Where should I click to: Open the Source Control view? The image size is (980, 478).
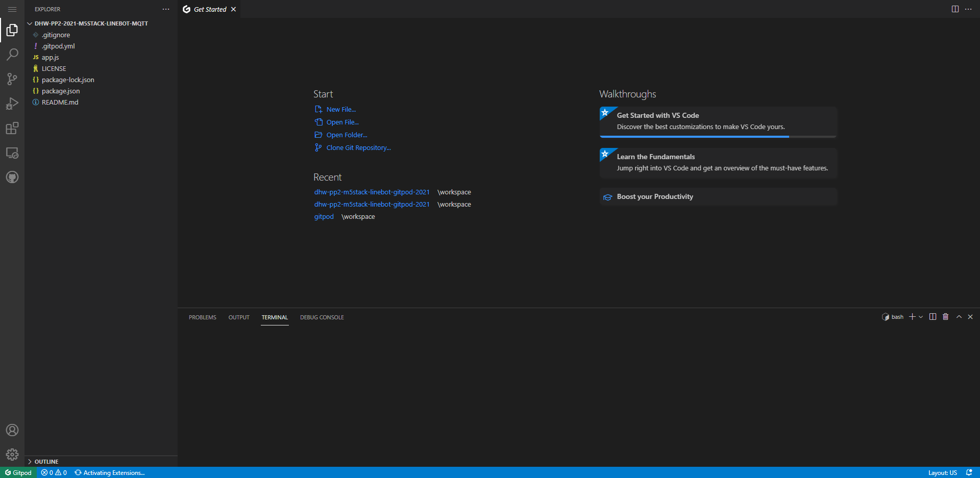(x=12, y=79)
